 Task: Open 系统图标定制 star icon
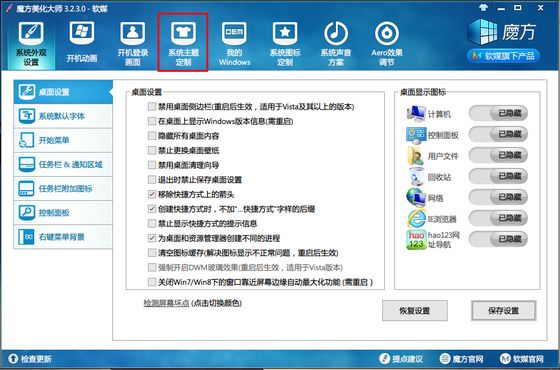coord(285,33)
